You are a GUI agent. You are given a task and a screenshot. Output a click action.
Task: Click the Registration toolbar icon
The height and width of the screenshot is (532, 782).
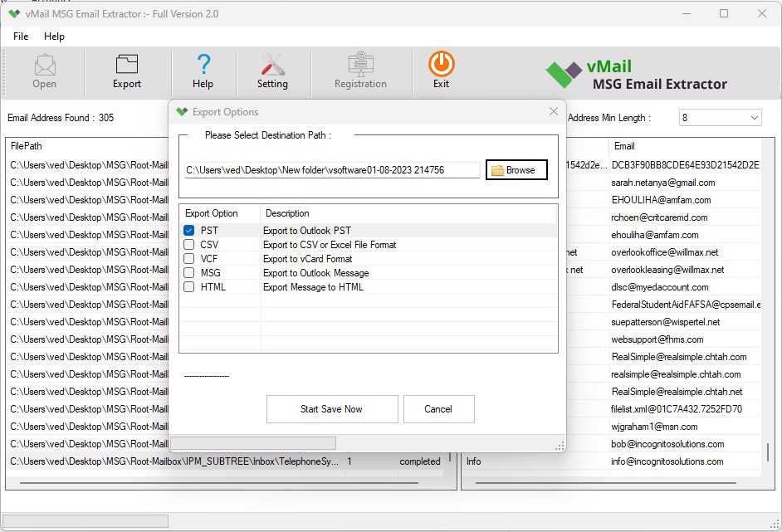pyautogui.click(x=360, y=63)
